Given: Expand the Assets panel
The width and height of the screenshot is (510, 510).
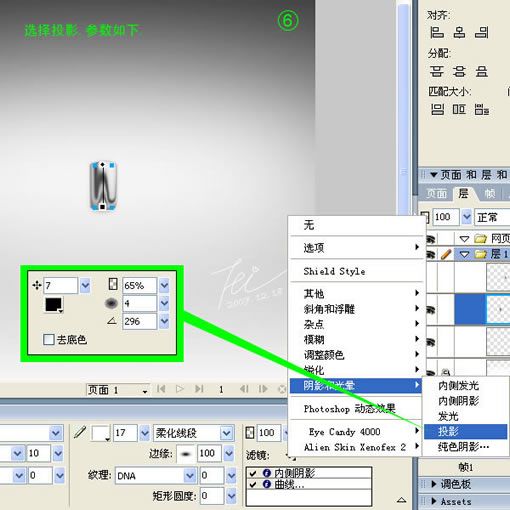Looking at the screenshot, I should click(434, 501).
